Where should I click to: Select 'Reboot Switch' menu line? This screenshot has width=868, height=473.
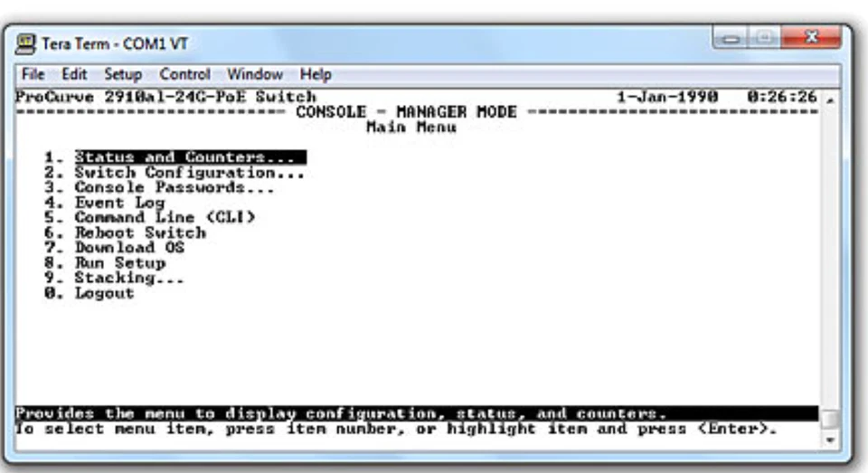125,232
